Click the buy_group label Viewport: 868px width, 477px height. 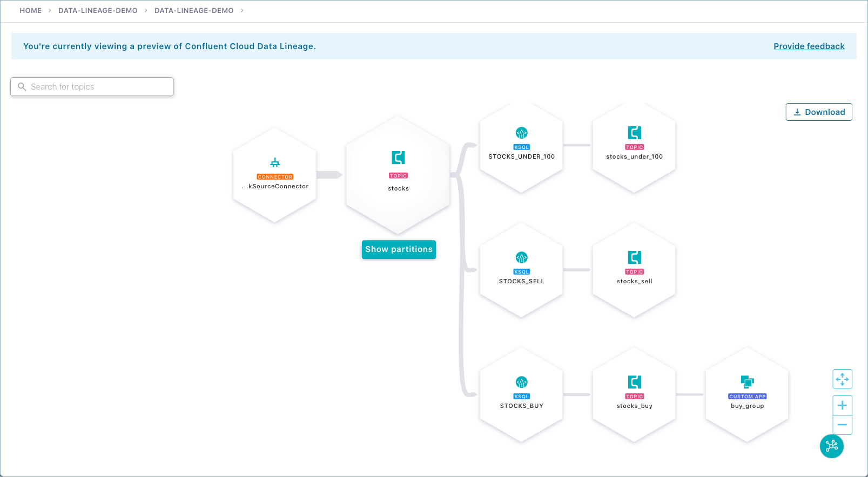(748, 406)
